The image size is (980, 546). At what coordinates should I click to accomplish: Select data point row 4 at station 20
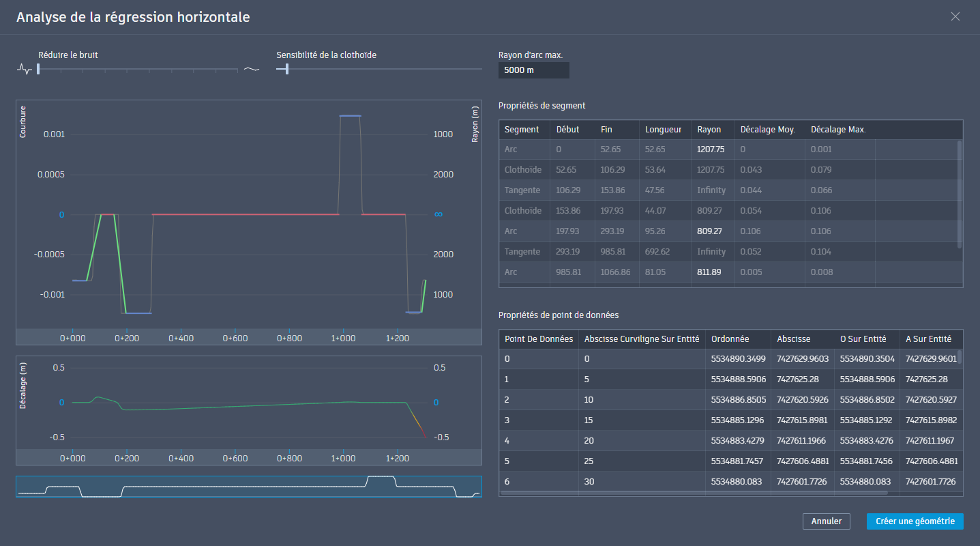tap(728, 441)
